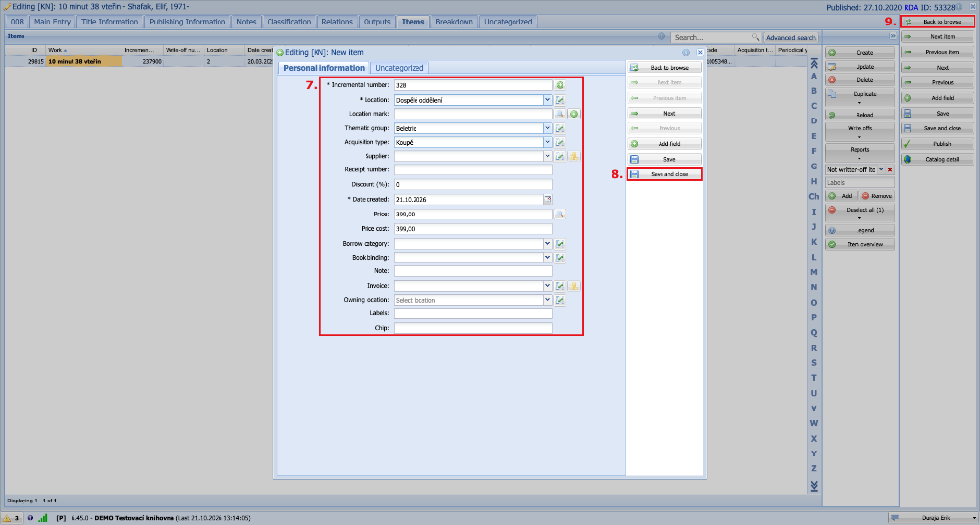Select table row cell '10 minut 38 vteřin'
This screenshot has width=980, height=525.
(x=84, y=62)
